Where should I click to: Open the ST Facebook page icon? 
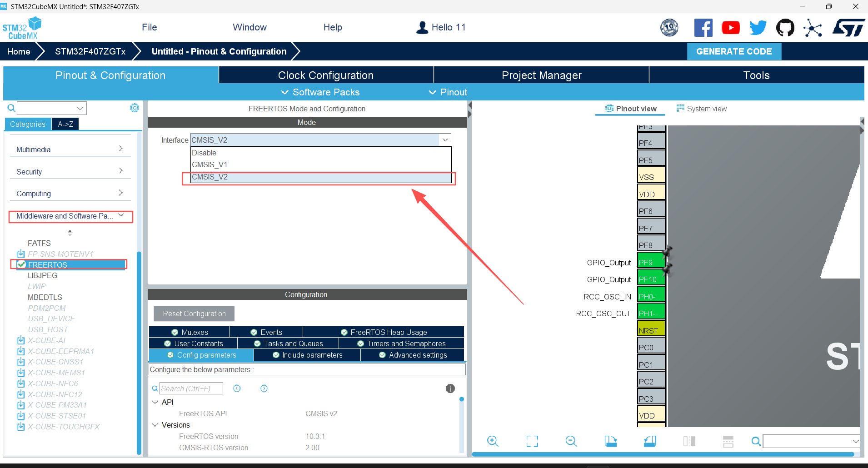click(703, 28)
